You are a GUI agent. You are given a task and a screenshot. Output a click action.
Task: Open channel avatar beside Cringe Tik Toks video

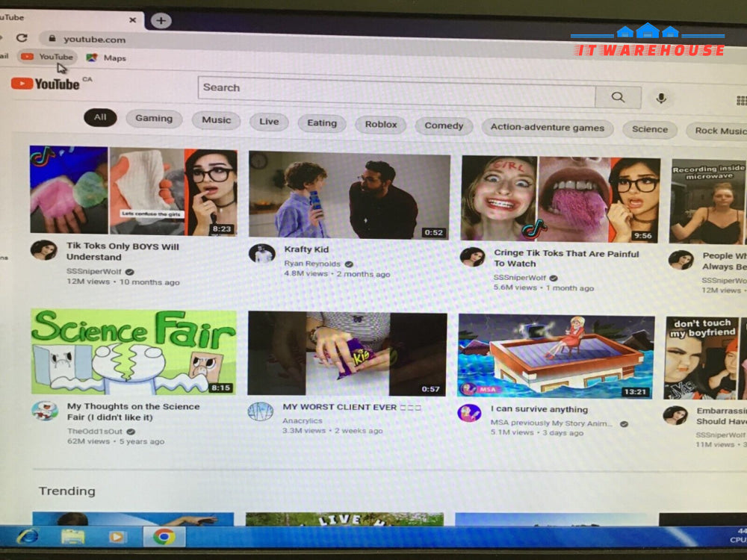[x=471, y=257]
